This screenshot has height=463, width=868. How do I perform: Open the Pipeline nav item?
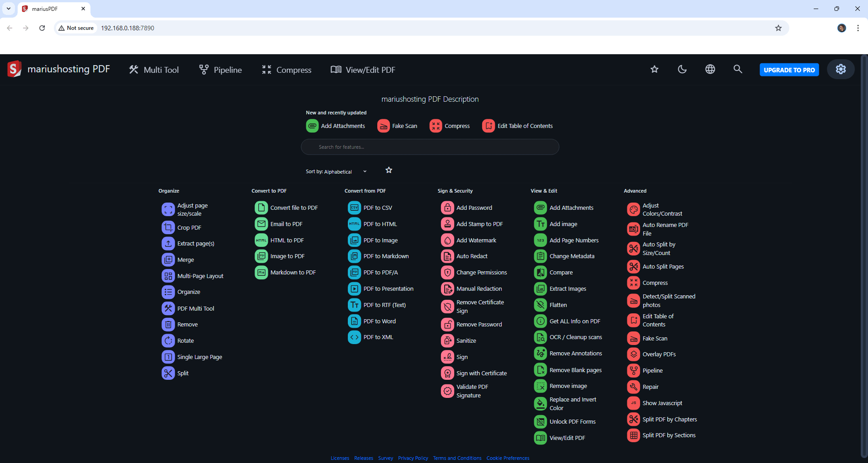(x=220, y=70)
